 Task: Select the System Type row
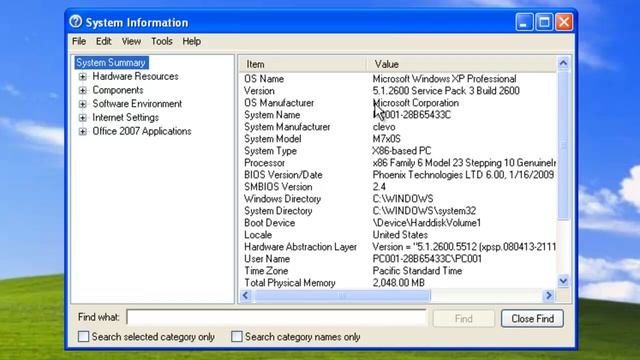point(397,151)
